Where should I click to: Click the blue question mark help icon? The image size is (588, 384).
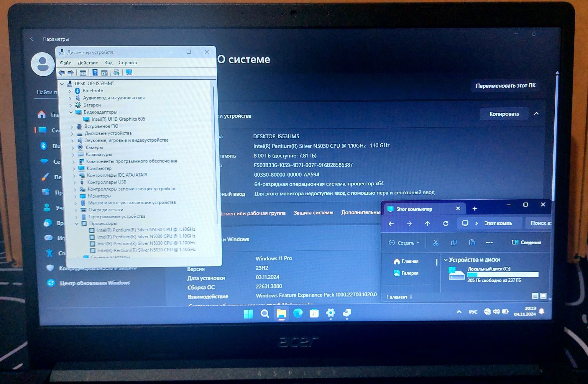(95, 73)
